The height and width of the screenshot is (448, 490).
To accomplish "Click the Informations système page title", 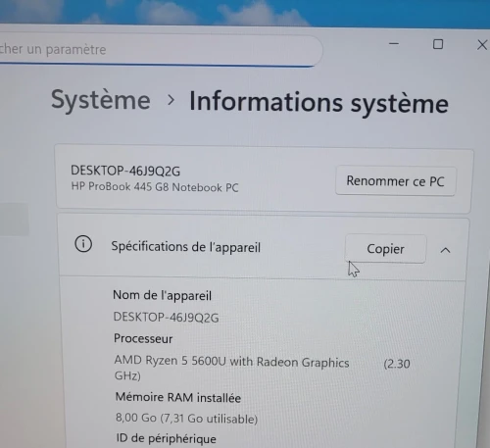I will click(318, 102).
